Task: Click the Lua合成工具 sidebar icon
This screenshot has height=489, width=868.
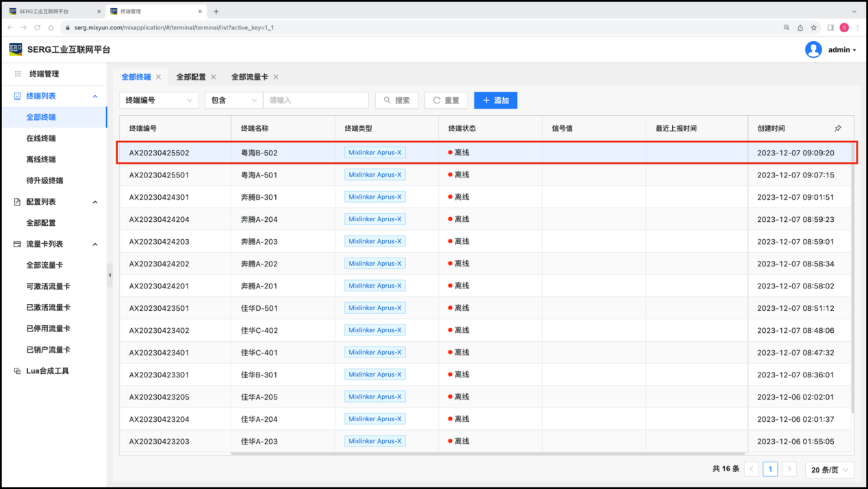Action: 18,371
